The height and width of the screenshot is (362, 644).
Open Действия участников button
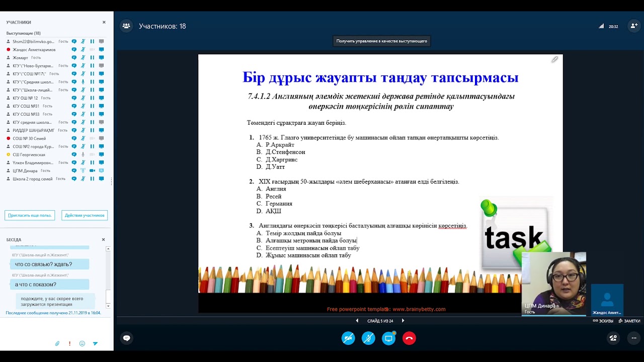[x=85, y=215]
